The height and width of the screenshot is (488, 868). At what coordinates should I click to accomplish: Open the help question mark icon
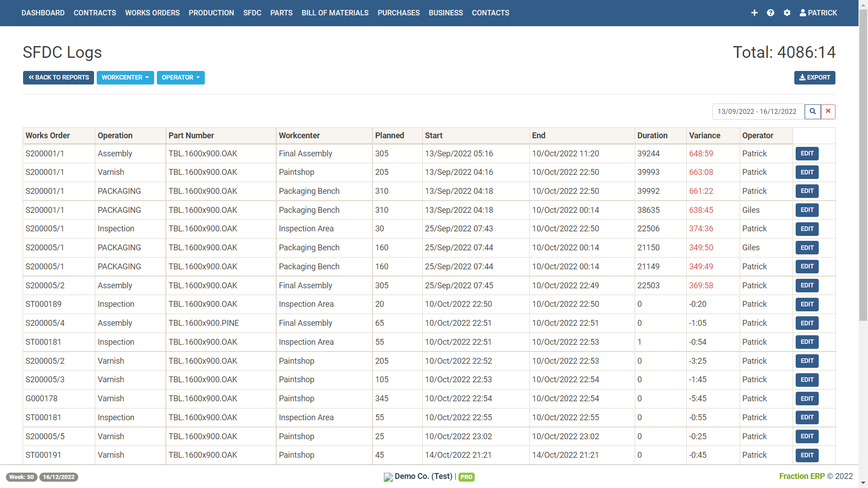click(770, 13)
